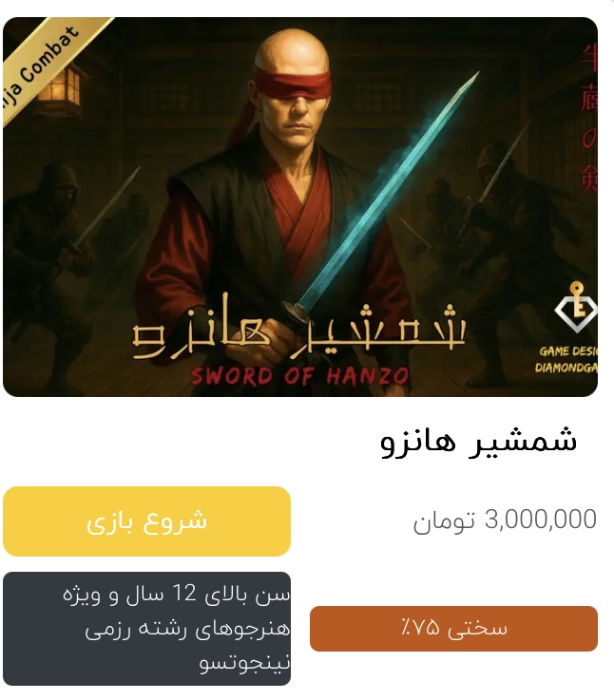The image size is (614, 700).
Task: Open the شمشیر هانزو title heading
Action: pyautogui.click(x=479, y=441)
